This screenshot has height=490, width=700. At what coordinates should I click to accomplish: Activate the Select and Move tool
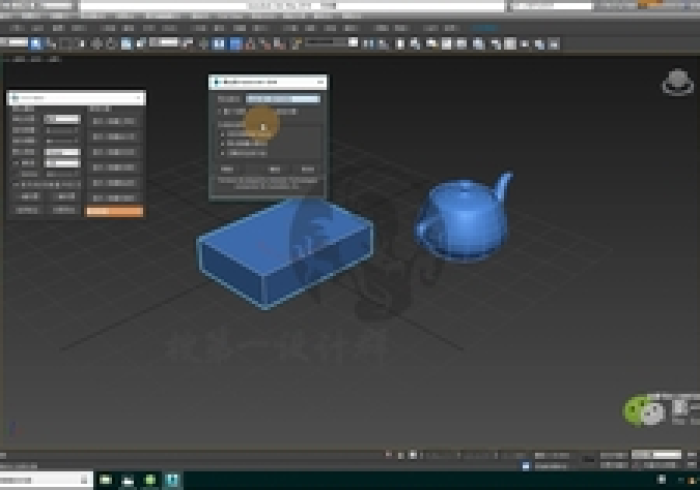coord(96,44)
